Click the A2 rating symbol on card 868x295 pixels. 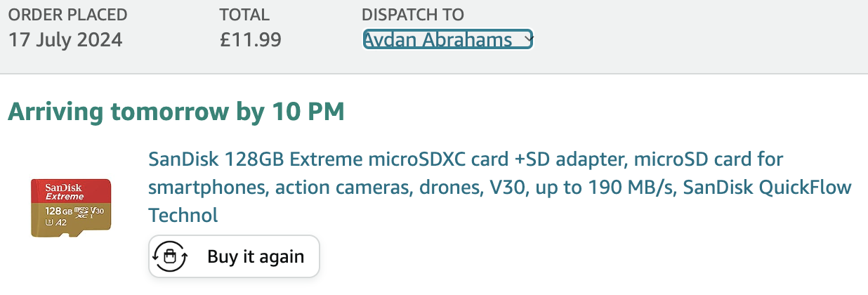pos(61,223)
